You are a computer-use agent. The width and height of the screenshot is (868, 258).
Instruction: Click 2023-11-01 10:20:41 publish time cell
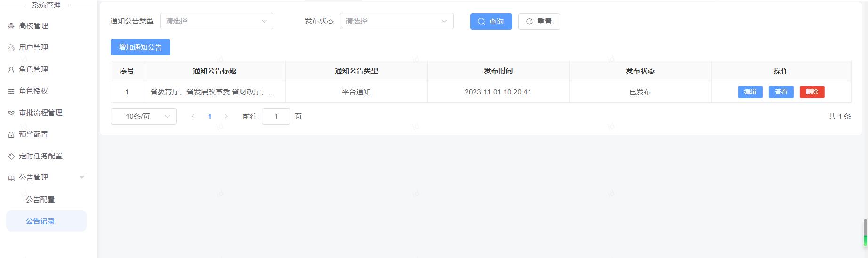point(498,92)
